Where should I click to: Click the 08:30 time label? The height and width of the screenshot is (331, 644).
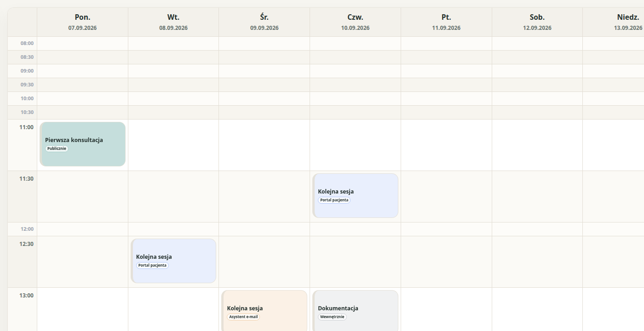[27, 57]
